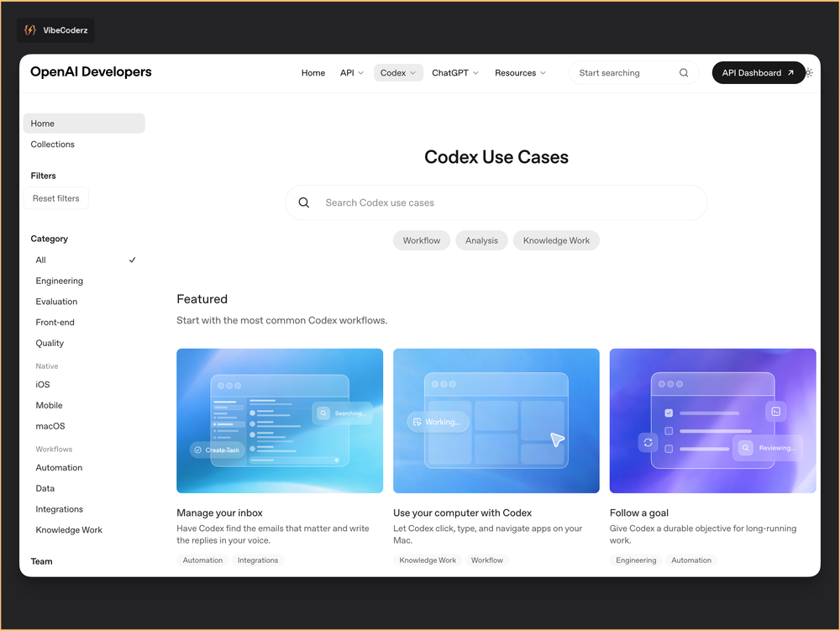This screenshot has height=631, width=840.
Task: Select the Quality category filter
Action: coord(50,343)
